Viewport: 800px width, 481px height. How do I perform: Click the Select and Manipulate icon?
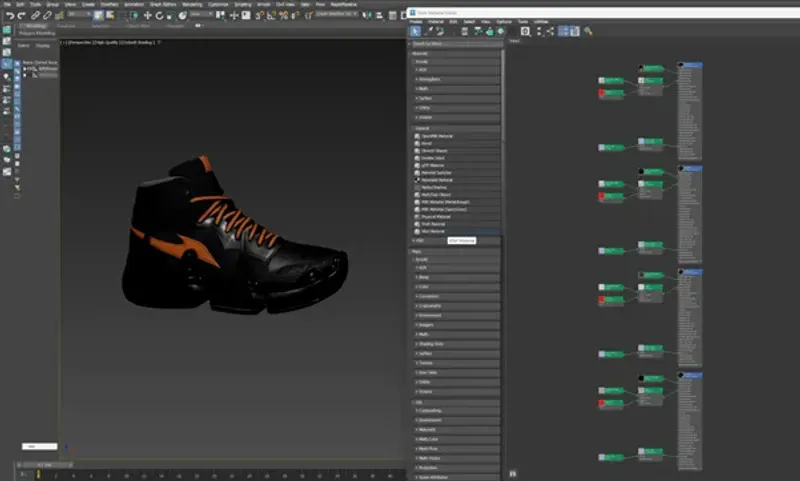[x=234, y=16]
